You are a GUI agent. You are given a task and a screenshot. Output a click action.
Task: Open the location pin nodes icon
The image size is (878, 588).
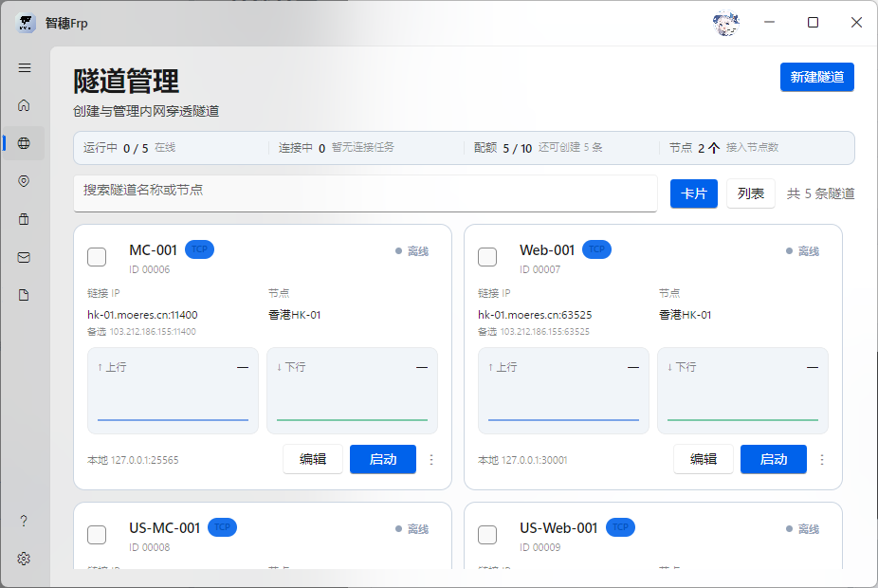[x=24, y=181]
